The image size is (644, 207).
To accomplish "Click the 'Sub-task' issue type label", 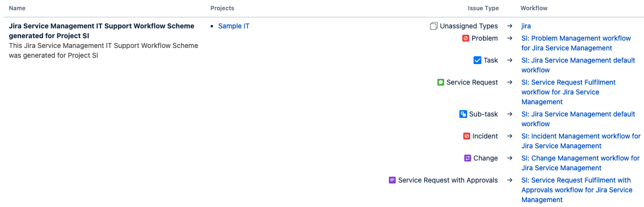I will click(483, 114).
